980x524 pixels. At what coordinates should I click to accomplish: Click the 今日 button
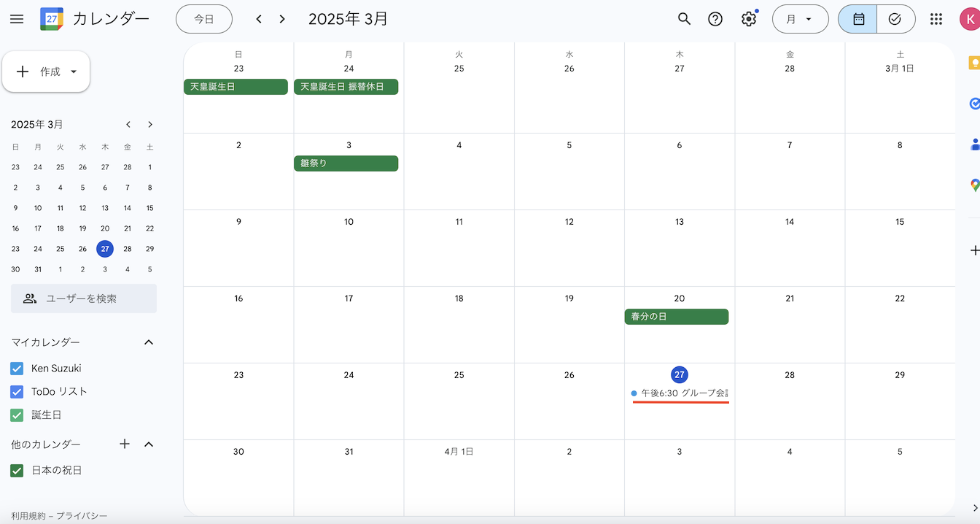(204, 19)
